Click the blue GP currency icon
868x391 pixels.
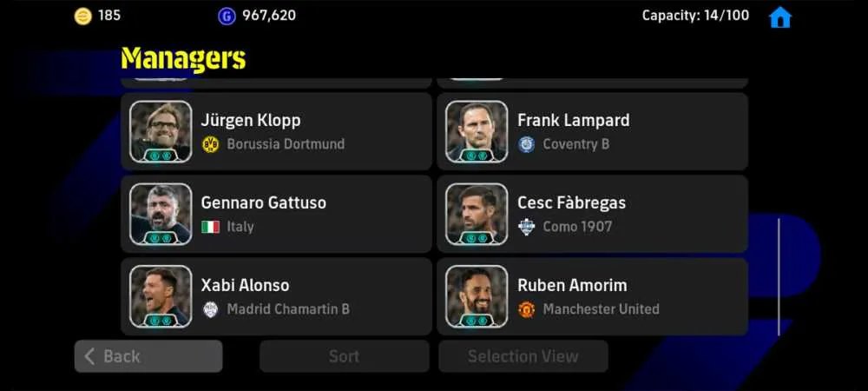pos(227,16)
